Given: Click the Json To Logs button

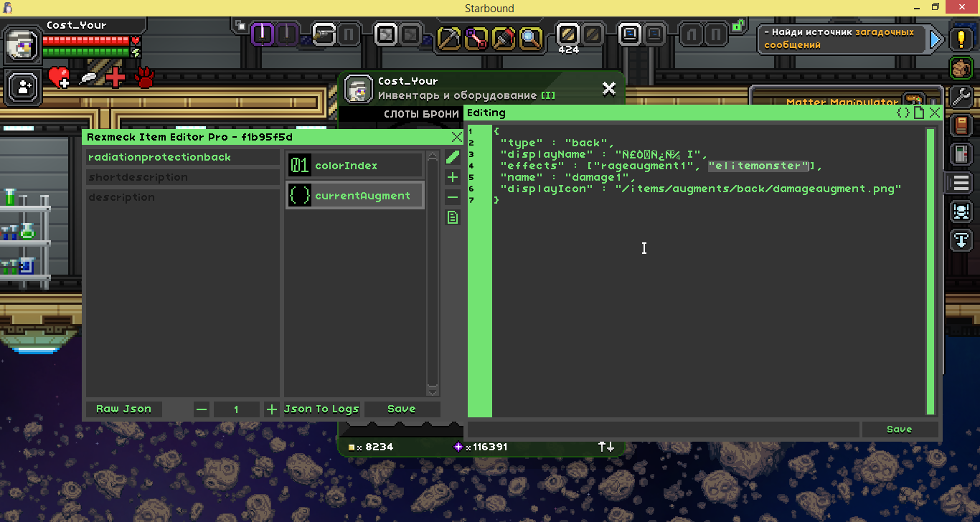Looking at the screenshot, I should [x=321, y=409].
